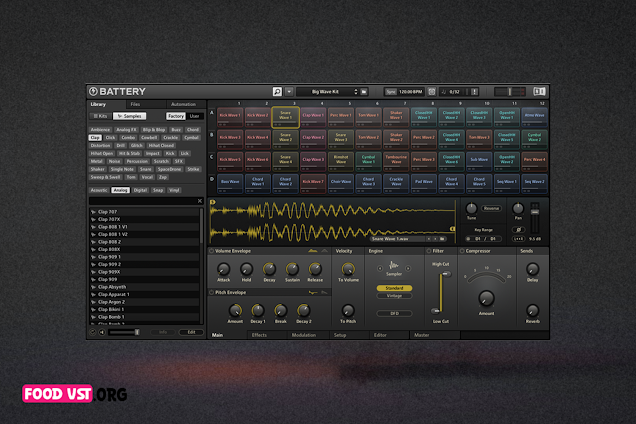Adjust the master volume slider in header
Image resolution: width=636 pixels, height=424 pixels.
pos(510,92)
